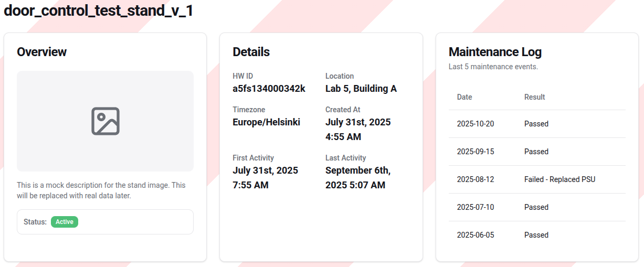Click the mock stand image description text
The image size is (644, 267).
(101, 190)
